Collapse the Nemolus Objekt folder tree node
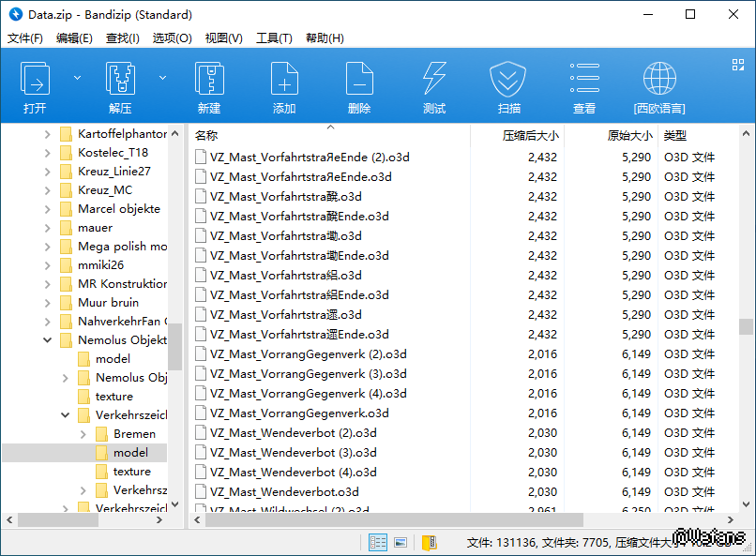 click(48, 340)
